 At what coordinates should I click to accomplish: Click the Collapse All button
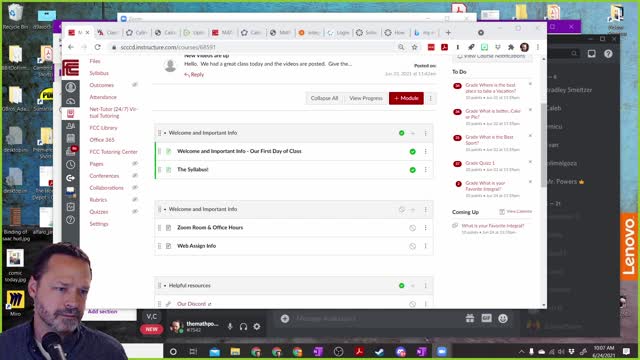point(324,98)
